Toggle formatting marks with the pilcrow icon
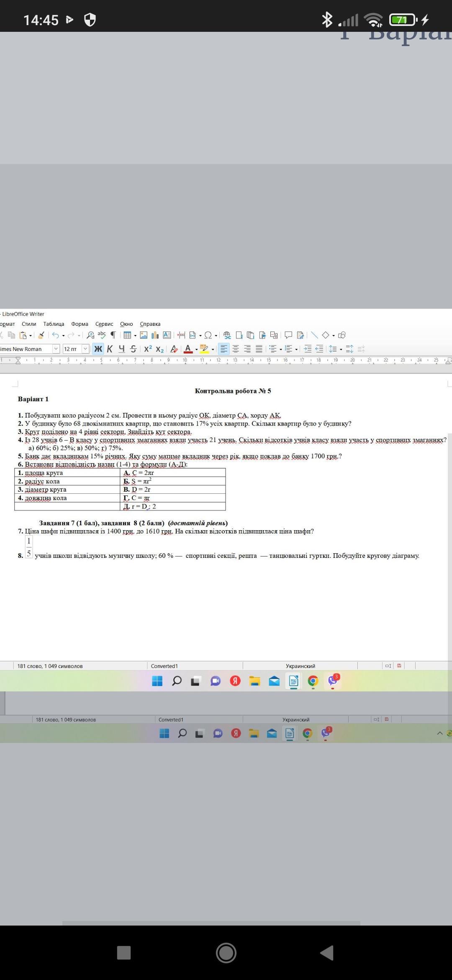 coord(113,335)
